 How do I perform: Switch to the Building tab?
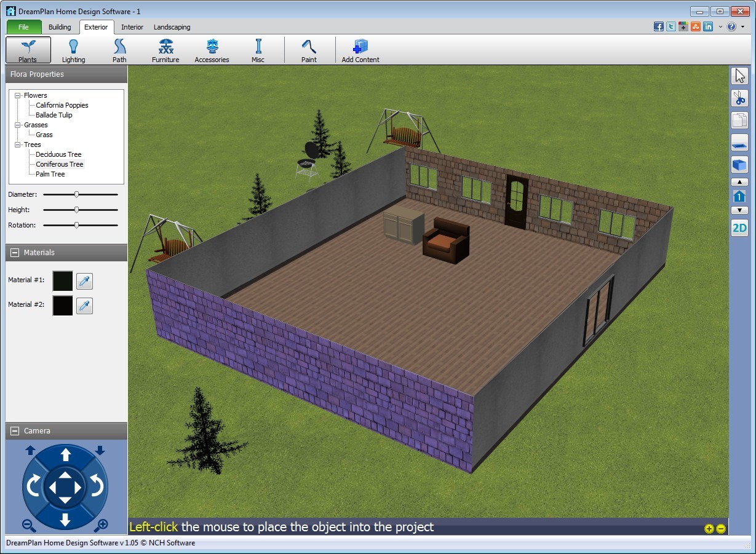coord(60,27)
